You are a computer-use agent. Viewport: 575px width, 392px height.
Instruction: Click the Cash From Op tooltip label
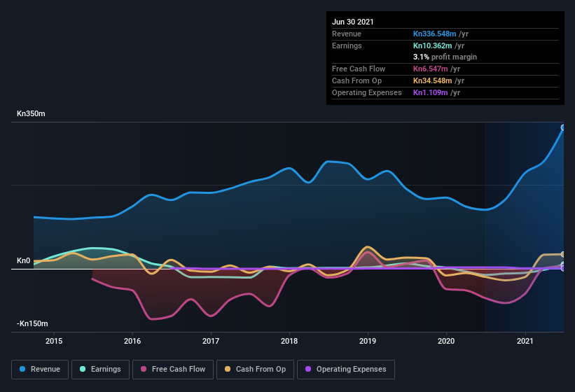pos(356,80)
